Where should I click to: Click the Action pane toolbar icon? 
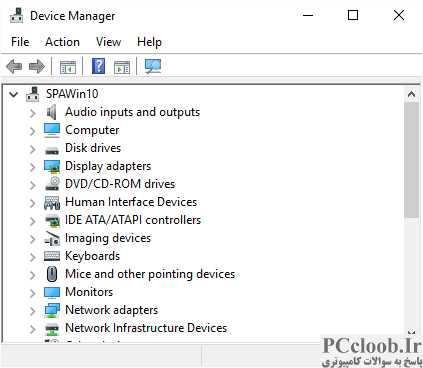click(122, 67)
